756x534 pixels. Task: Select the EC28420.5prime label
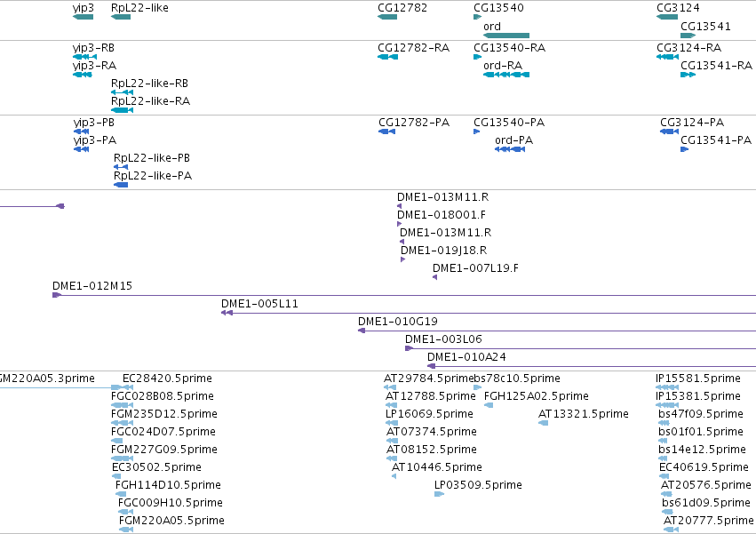point(167,379)
